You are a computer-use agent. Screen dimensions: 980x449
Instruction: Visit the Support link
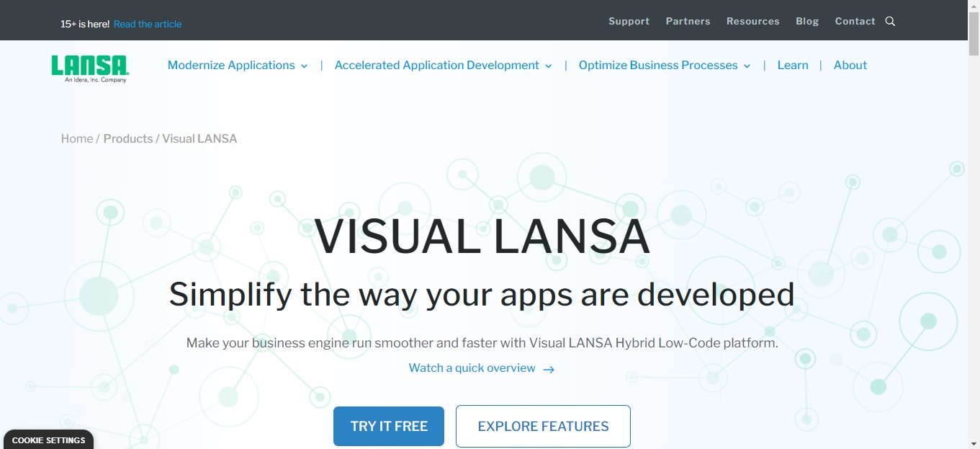[629, 21]
